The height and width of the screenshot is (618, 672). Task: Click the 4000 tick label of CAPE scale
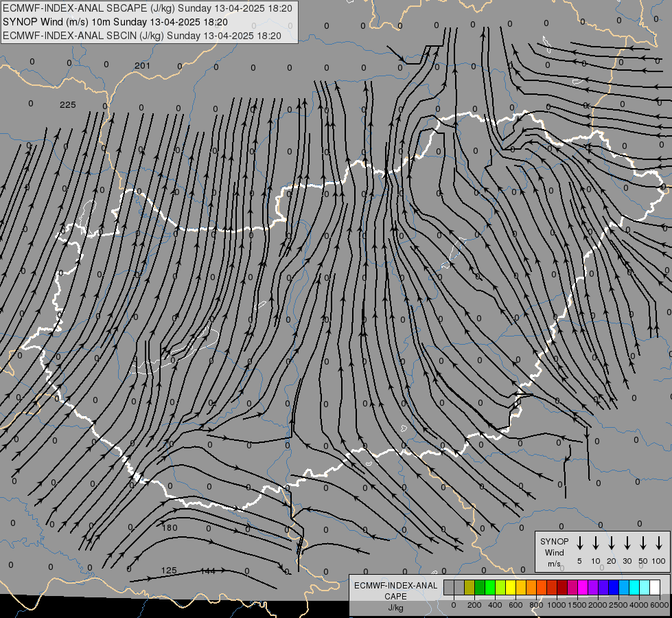(x=639, y=605)
